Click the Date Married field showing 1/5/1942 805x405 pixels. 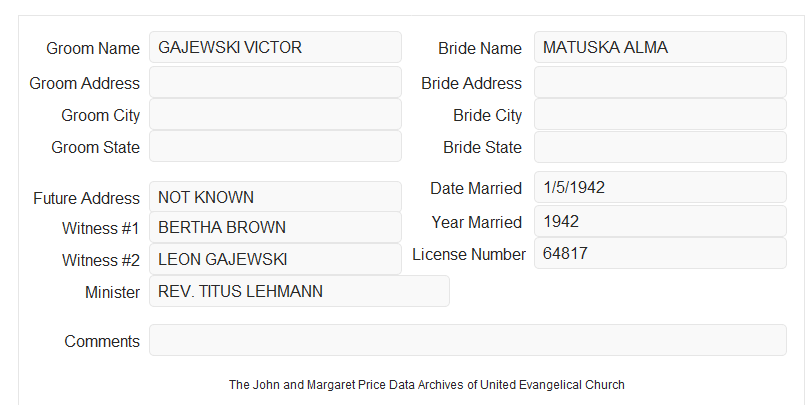660,187
